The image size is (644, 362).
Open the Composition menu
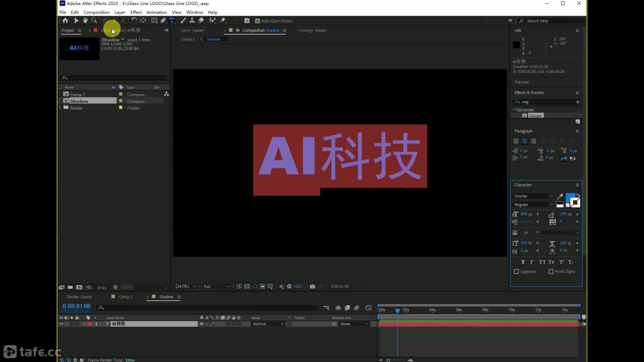pyautogui.click(x=96, y=12)
